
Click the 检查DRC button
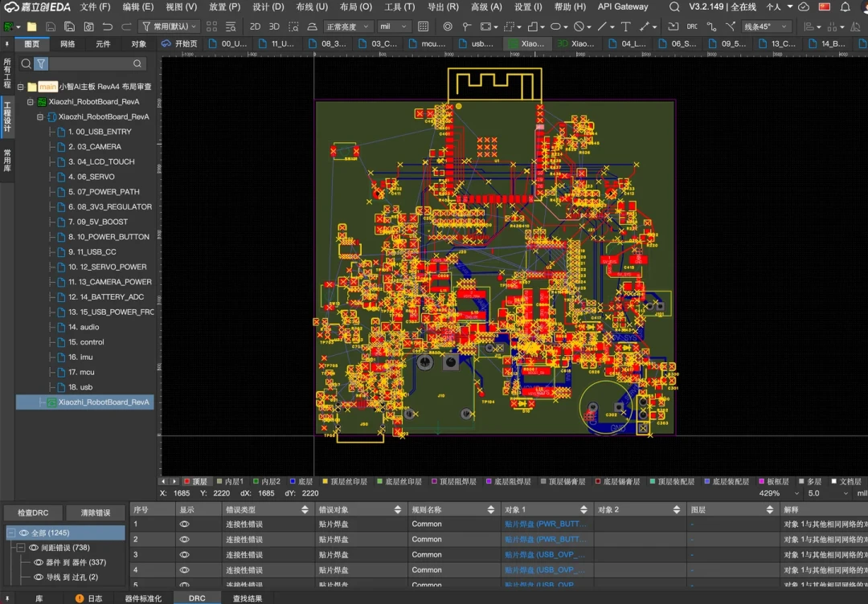[x=33, y=512]
